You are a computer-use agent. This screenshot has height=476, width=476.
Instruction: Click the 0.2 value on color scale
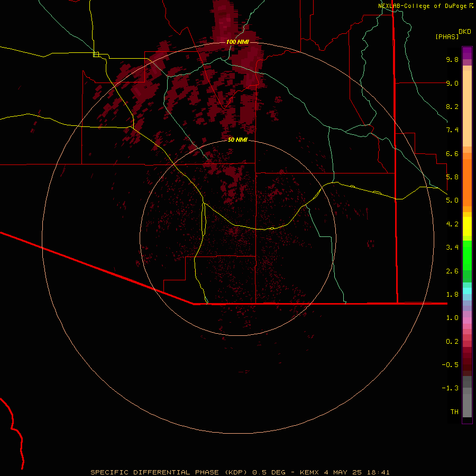[452, 342]
